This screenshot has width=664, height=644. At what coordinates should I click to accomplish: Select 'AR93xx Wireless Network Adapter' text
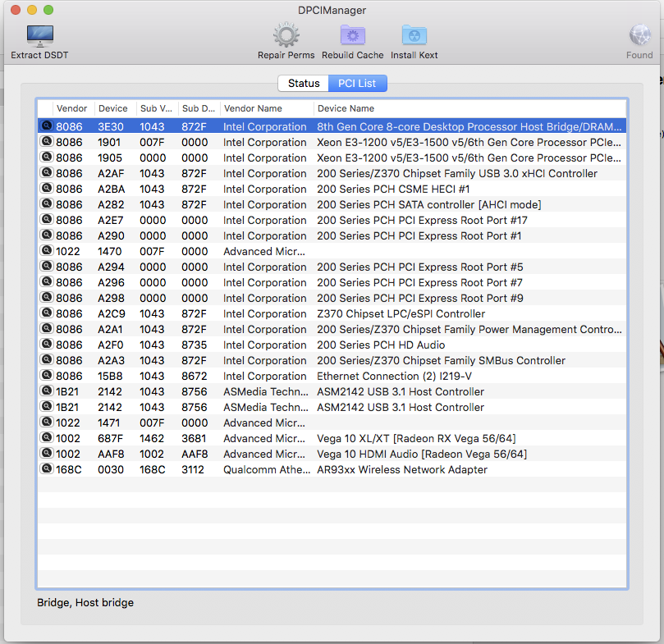tap(402, 469)
